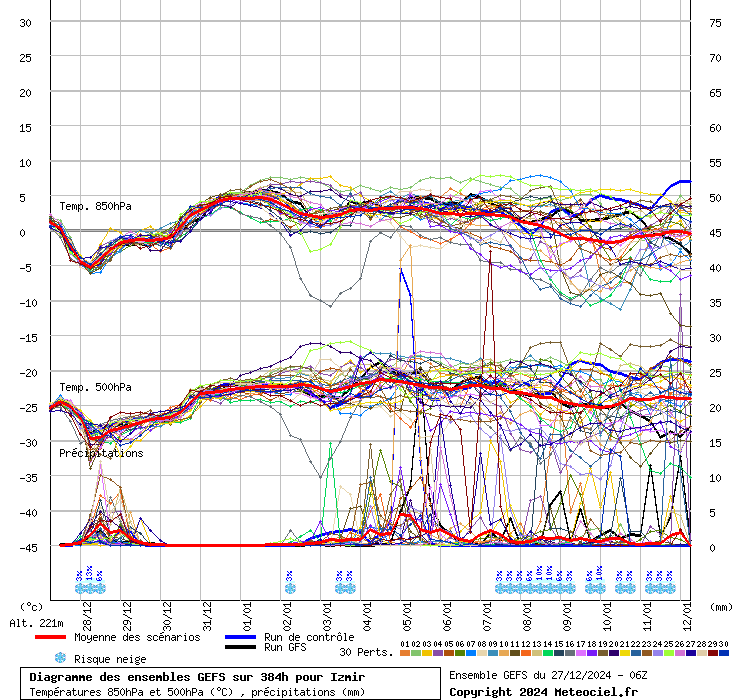This screenshot has height=700, width=740.
Task: Select perturbation 01 orange swatch
Action: tap(405, 653)
